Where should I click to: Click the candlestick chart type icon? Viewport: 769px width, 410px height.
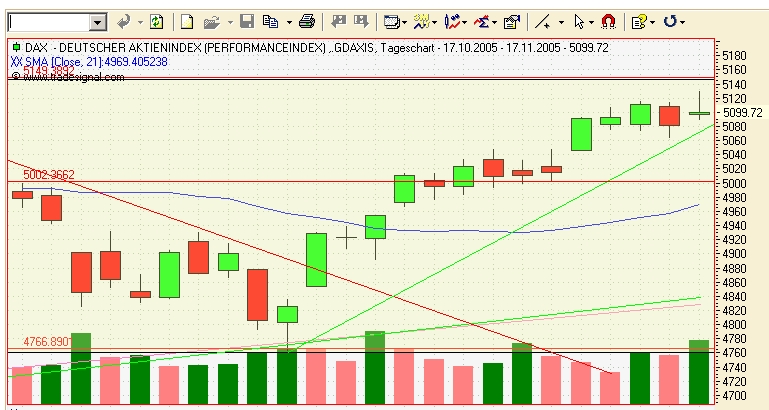coord(453,22)
